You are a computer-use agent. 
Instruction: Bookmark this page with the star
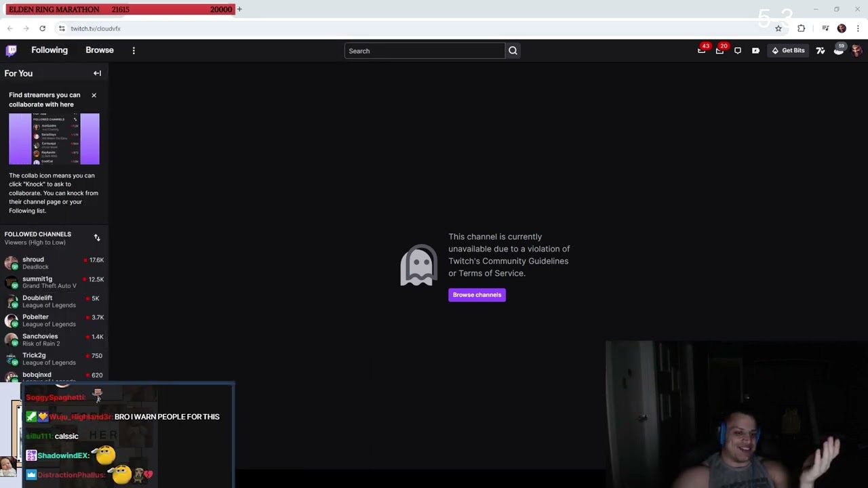coord(778,28)
